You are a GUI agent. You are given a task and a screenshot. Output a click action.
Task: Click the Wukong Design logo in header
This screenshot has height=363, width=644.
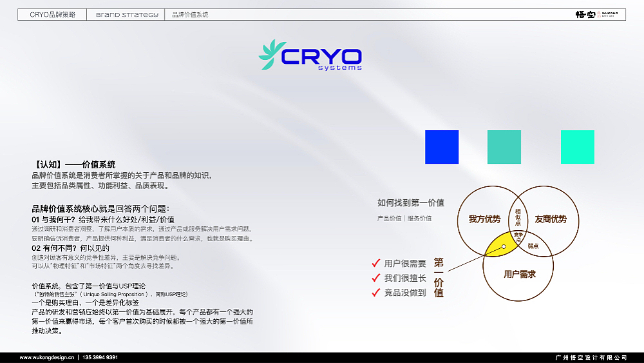[x=596, y=14]
